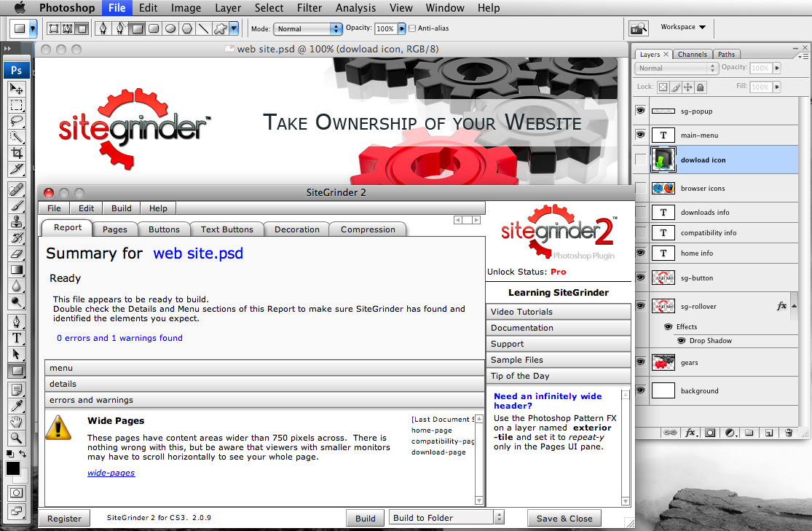The image size is (812, 531).
Task: Open SiteGrinder's Build menu
Action: tap(121, 208)
